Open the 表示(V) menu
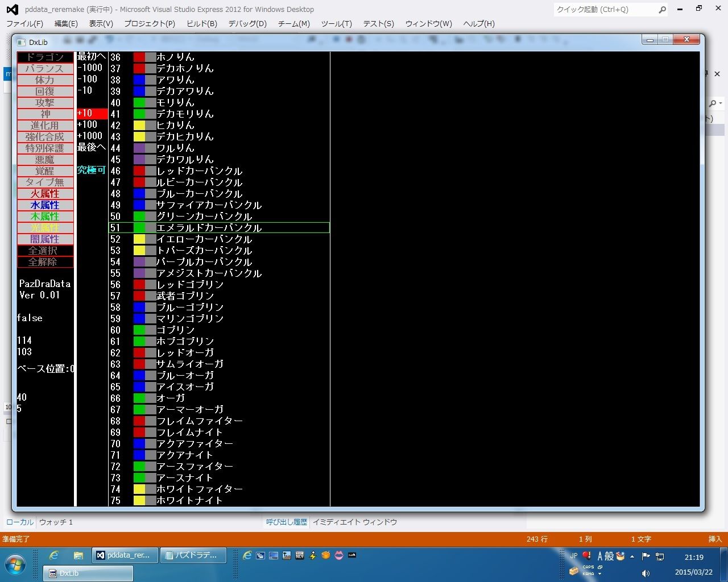The height and width of the screenshot is (582, 728). click(x=101, y=23)
